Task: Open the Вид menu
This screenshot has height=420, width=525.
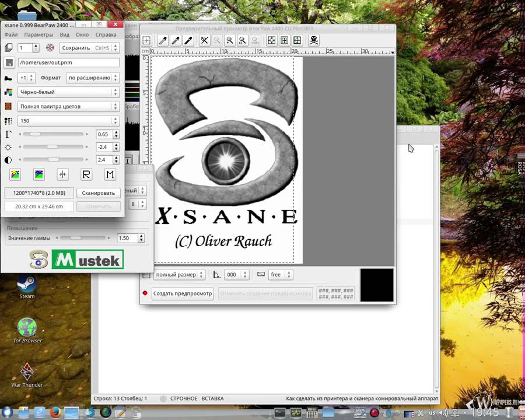Action: point(65,34)
